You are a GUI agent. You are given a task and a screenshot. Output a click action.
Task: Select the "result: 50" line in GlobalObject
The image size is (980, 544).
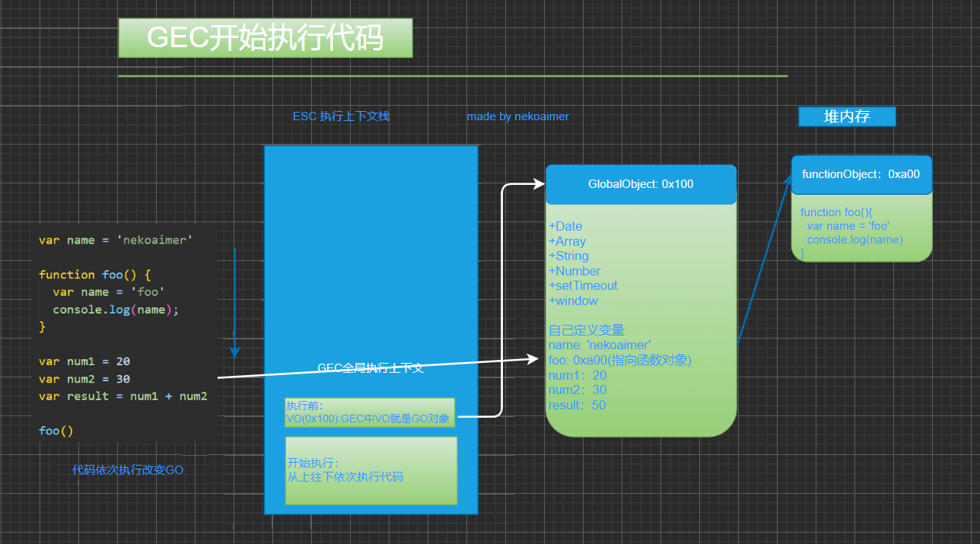(577, 405)
